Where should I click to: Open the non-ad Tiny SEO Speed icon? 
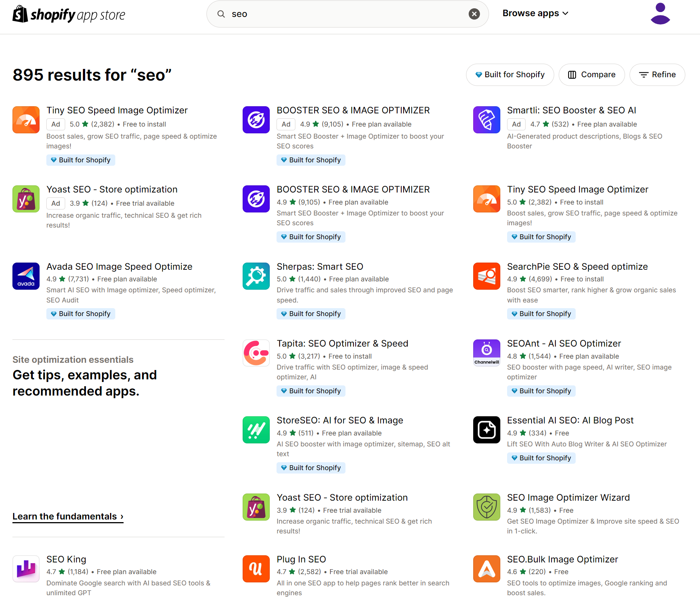[486, 199]
